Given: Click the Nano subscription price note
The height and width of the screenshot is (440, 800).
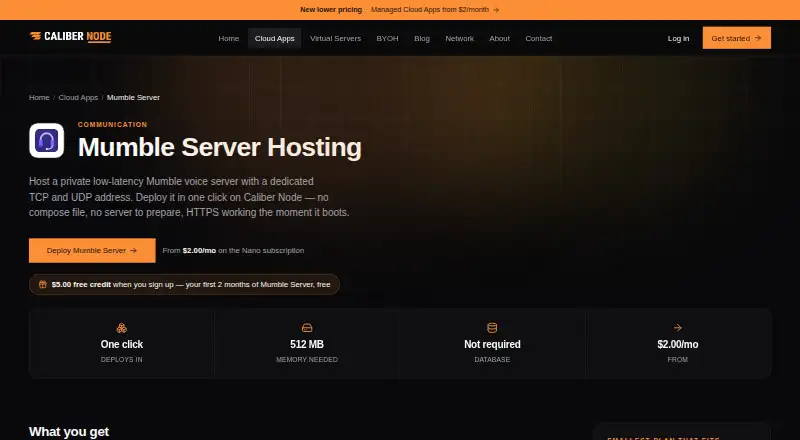Looking at the screenshot, I should [x=233, y=251].
